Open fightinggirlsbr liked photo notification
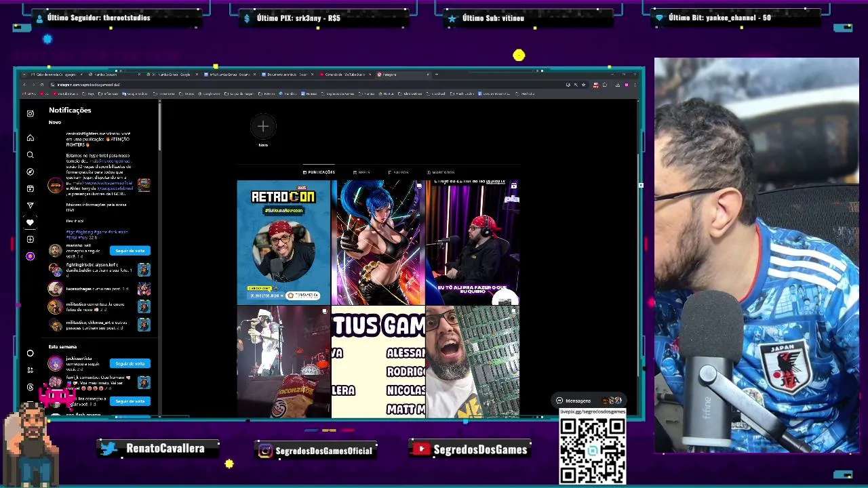 [x=99, y=270]
